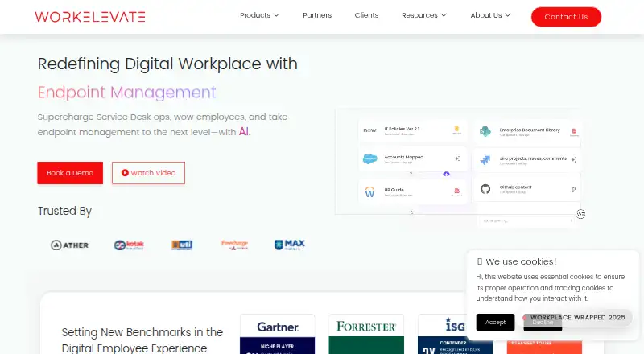Viewport: 644px width, 354px height.
Task: Click the Forrester card
Action: [x=366, y=334]
